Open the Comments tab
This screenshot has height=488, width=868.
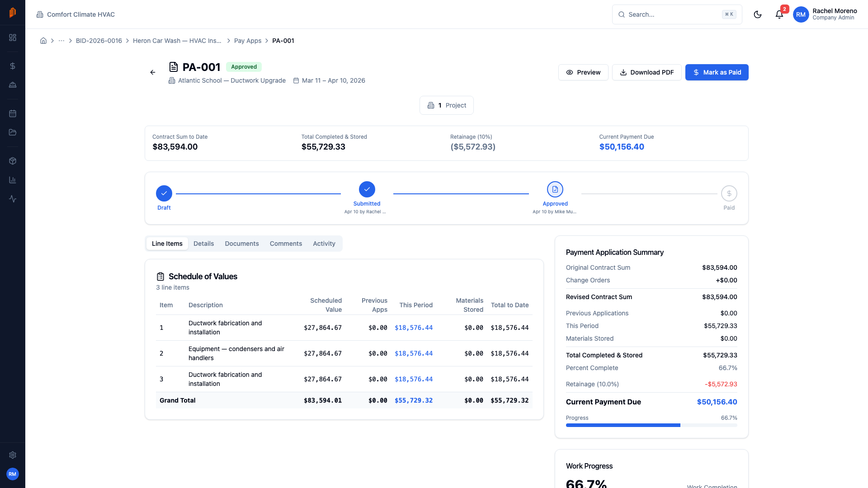(x=286, y=244)
